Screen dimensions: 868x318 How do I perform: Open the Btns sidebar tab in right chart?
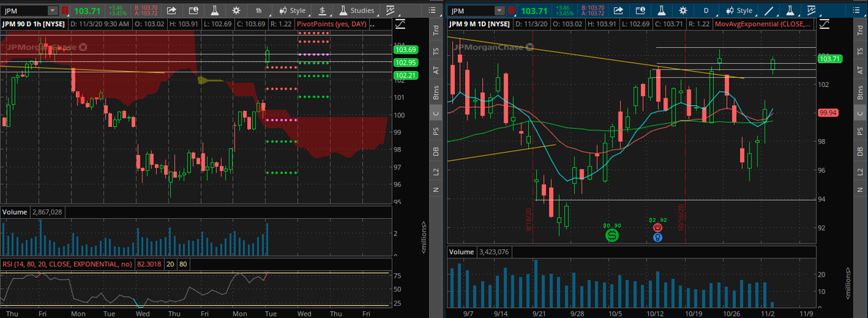(x=859, y=93)
